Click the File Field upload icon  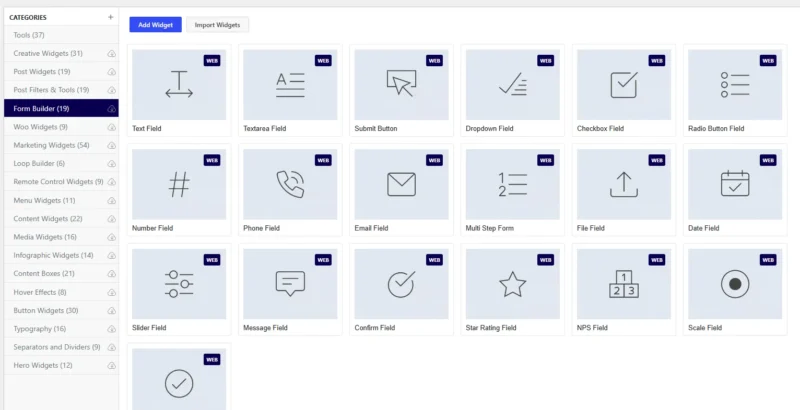pyautogui.click(x=624, y=184)
